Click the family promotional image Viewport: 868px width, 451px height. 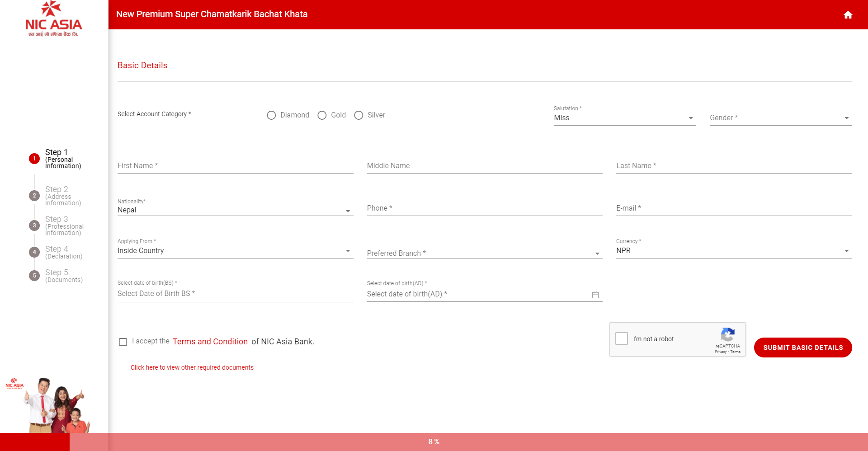[48, 404]
